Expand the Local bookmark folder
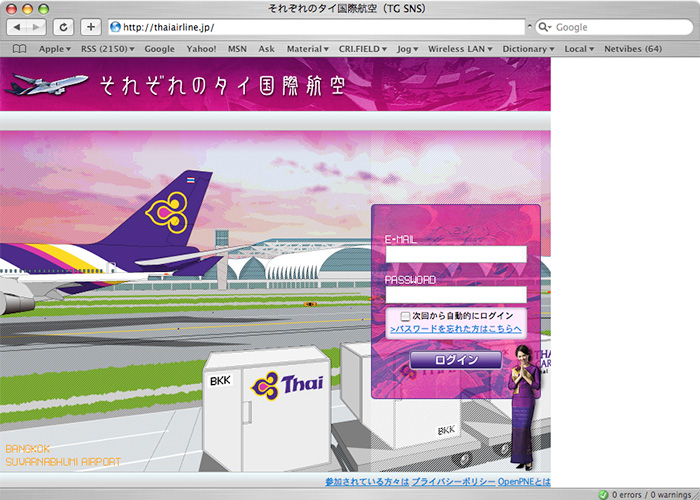Screen dimensions: 700x500 [579, 49]
